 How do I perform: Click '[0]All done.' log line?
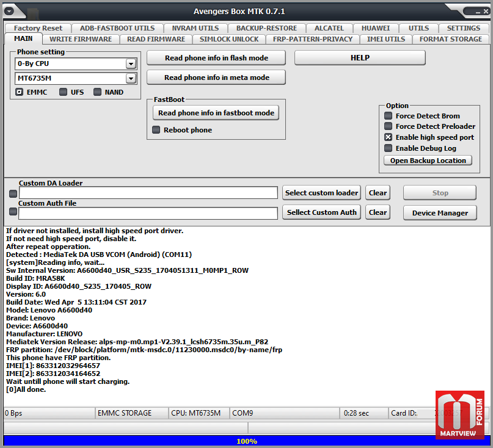(x=26, y=389)
